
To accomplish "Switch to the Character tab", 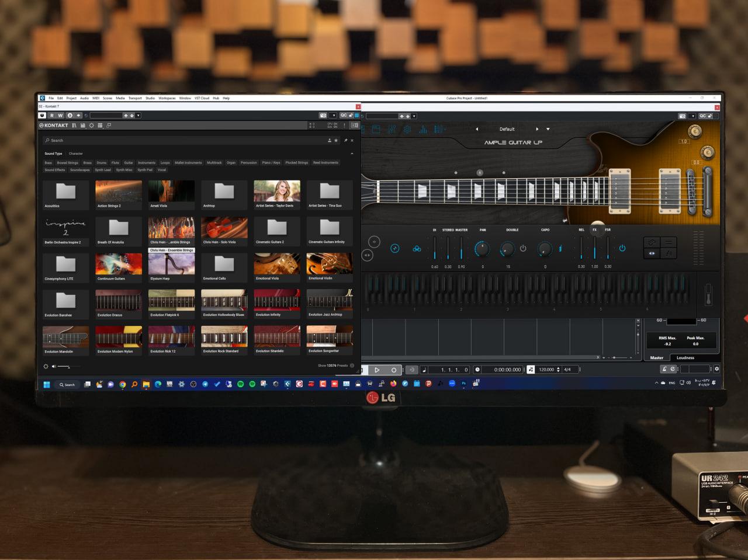I will click(76, 154).
